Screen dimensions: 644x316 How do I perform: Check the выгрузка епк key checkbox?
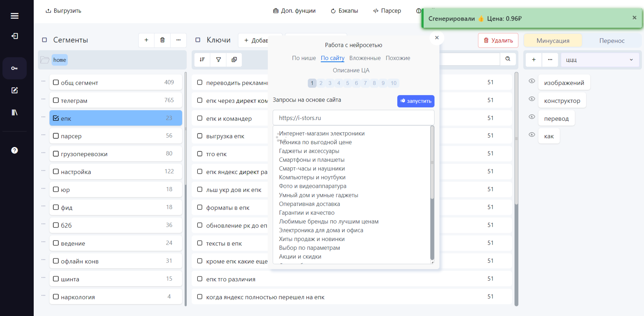coord(200,136)
